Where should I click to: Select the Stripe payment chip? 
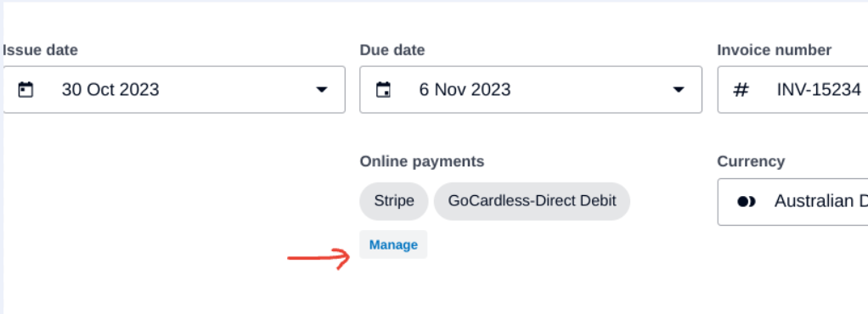coord(394,201)
